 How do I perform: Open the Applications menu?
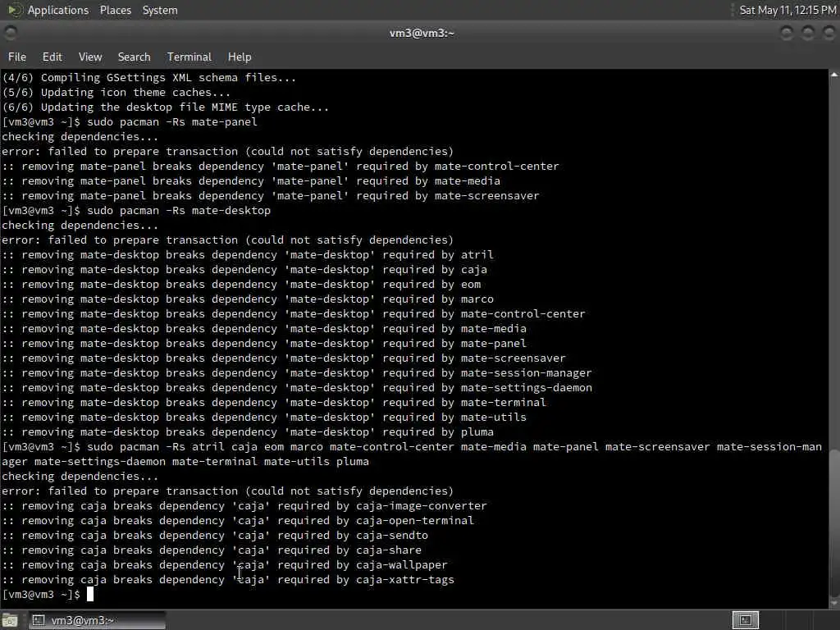(58, 10)
